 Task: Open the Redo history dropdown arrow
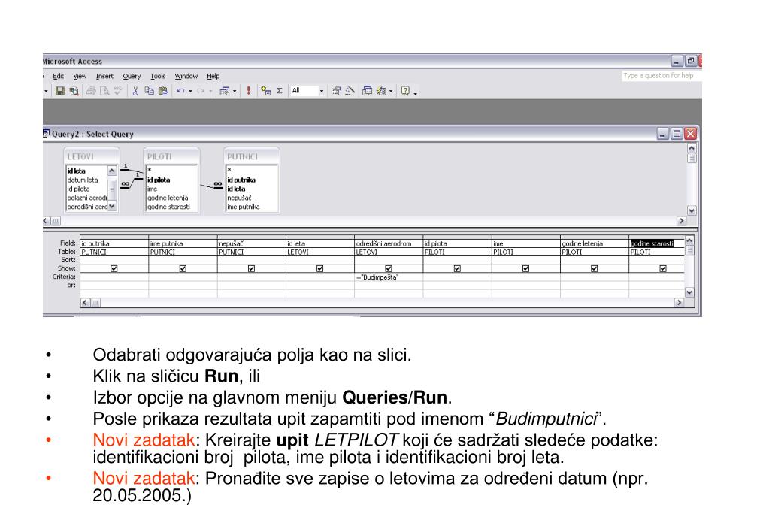pyautogui.click(x=210, y=91)
